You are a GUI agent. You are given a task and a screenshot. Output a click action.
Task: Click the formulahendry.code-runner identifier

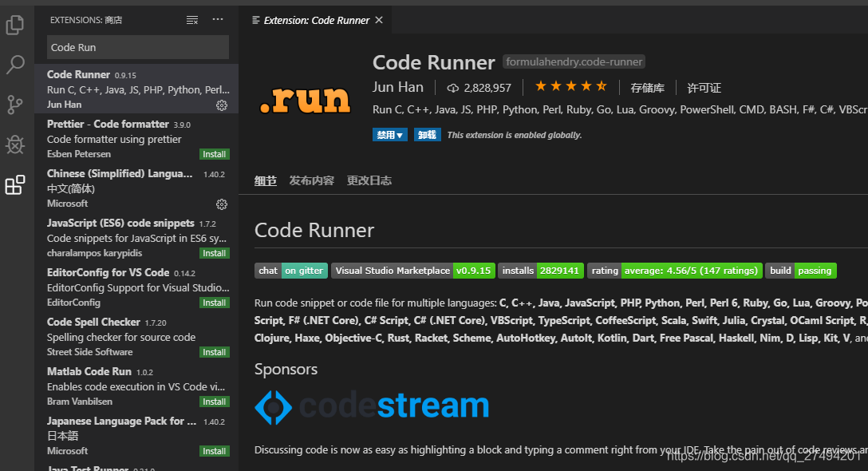[574, 61]
